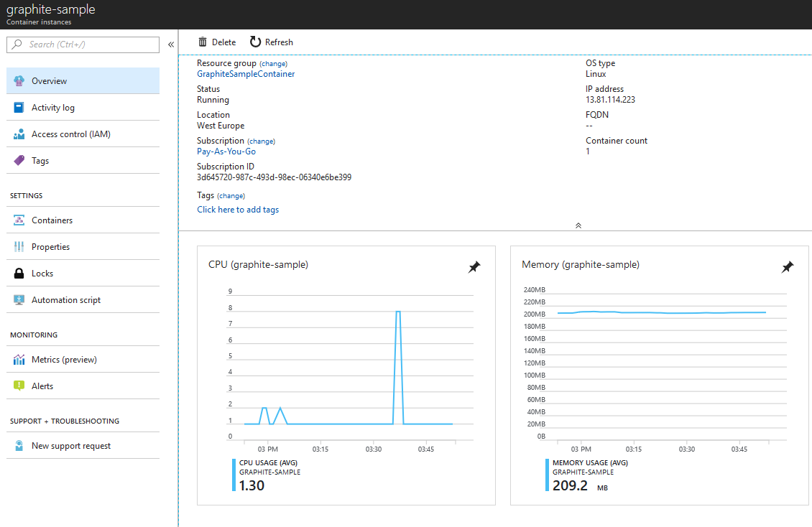
Task: Collapse the sidebar with the double chevron
Action: point(171,44)
